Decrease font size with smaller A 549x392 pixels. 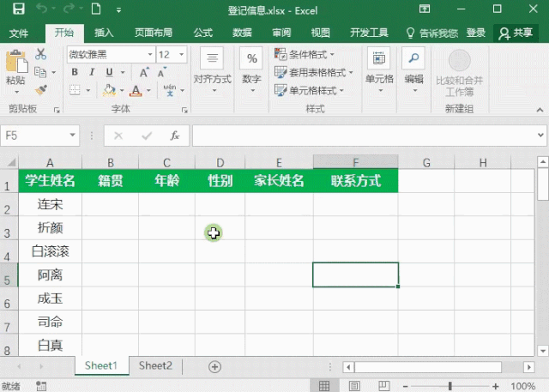[162, 72]
